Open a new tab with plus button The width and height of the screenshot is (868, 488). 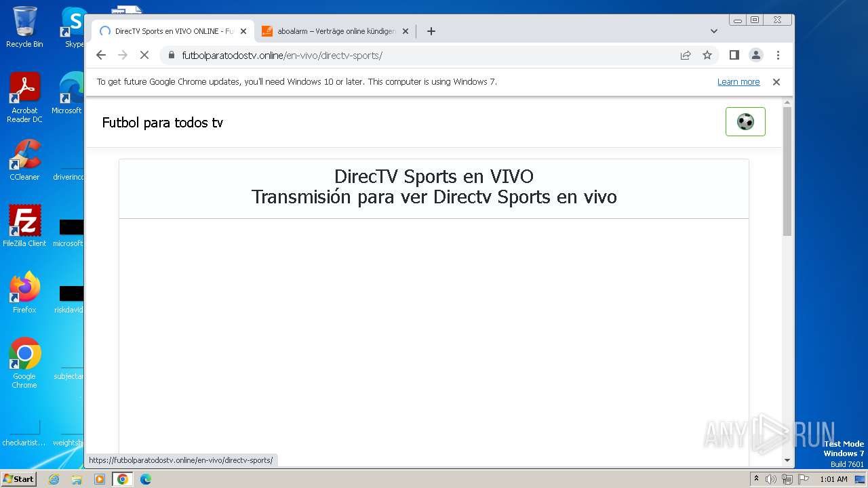[431, 31]
